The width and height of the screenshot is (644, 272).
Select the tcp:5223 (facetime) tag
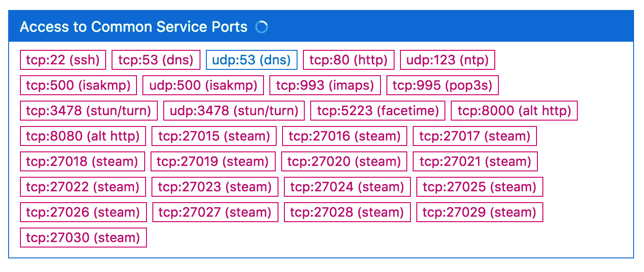click(x=378, y=111)
